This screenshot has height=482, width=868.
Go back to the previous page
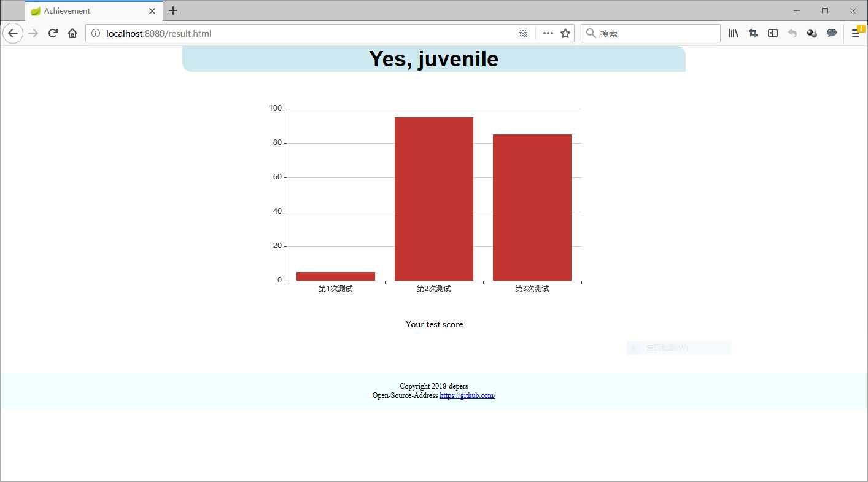tap(13, 33)
